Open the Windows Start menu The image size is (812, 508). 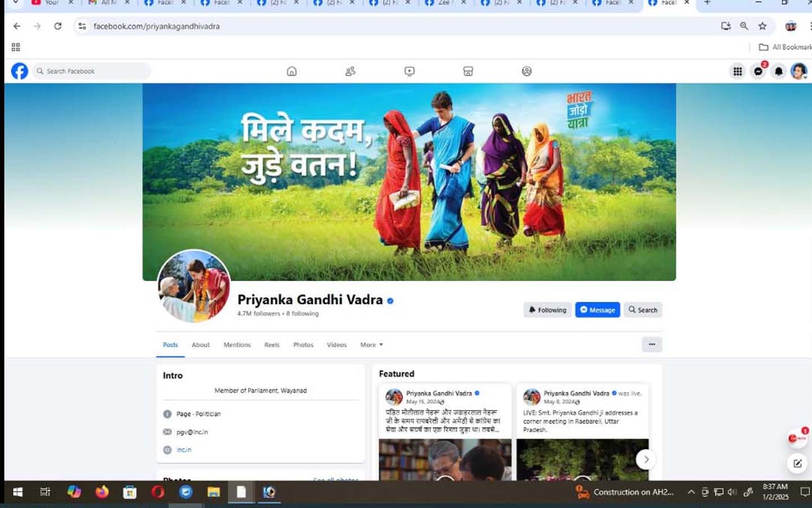(18, 492)
